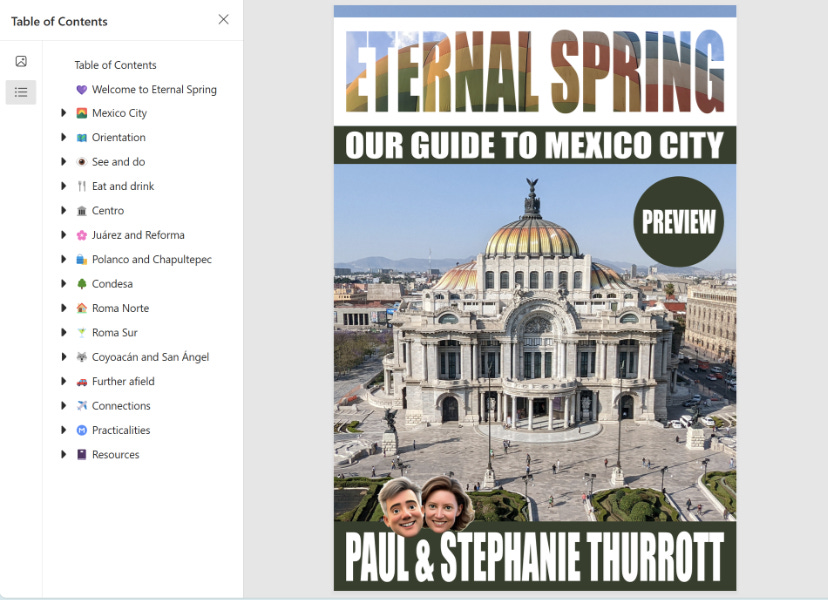Go to the Resources chapter
The height and width of the screenshot is (600, 828).
(116, 454)
